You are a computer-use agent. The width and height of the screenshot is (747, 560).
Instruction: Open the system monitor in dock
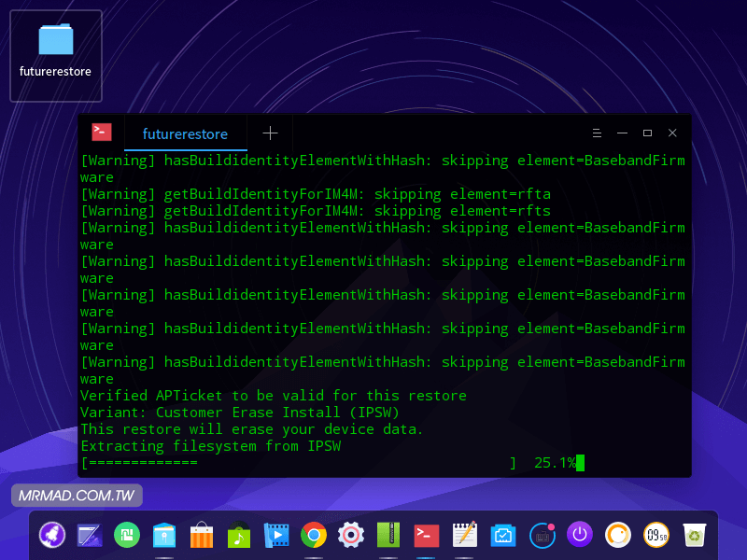(503, 535)
